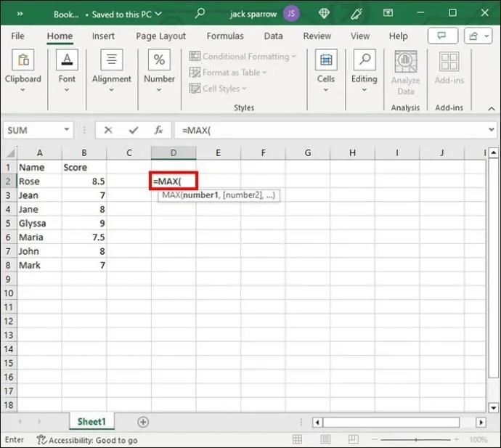Select the Sheet1 worksheet tab

91,422
